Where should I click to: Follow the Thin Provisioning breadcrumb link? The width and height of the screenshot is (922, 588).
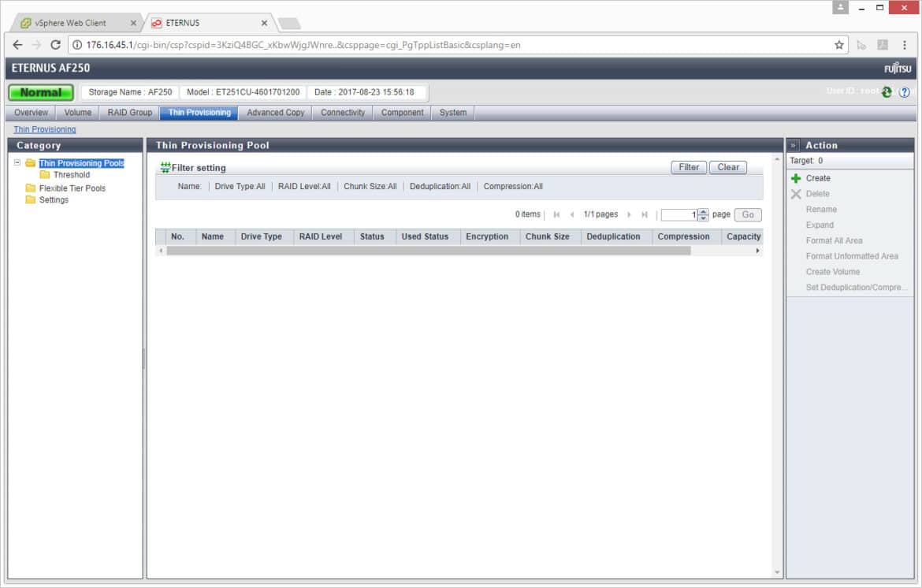click(x=45, y=129)
